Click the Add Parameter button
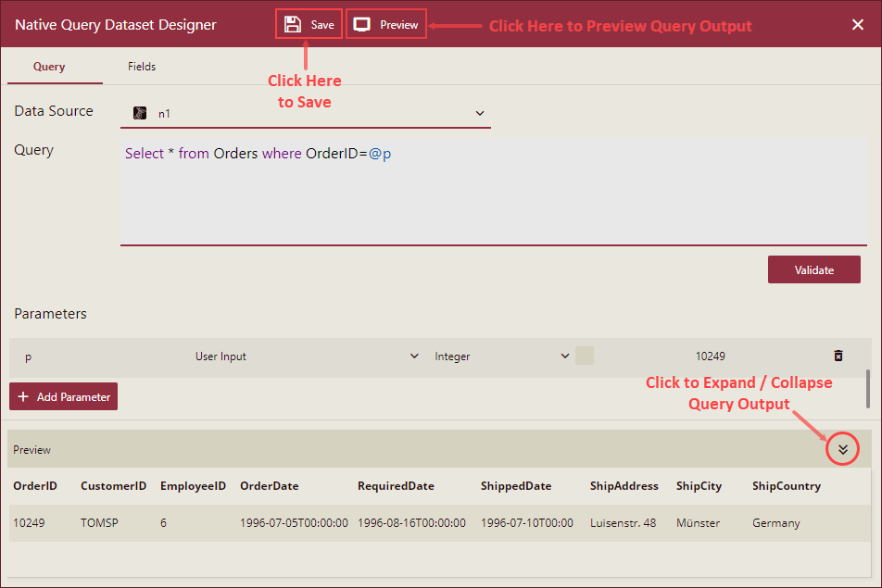882x588 pixels. click(63, 395)
